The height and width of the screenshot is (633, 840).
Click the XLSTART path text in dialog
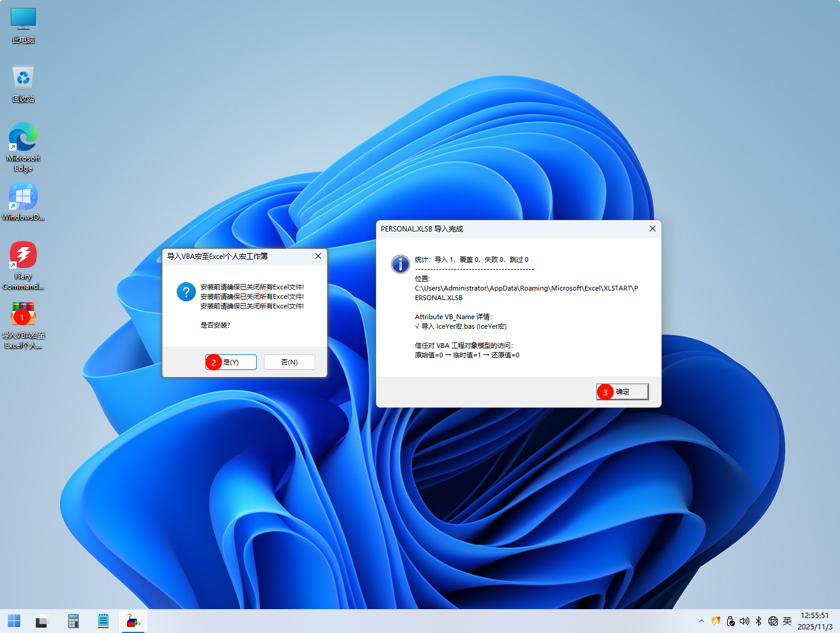(x=527, y=293)
